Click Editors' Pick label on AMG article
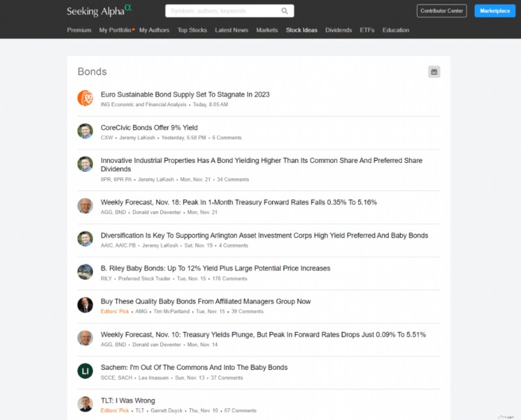This screenshot has height=420, width=521. click(115, 312)
